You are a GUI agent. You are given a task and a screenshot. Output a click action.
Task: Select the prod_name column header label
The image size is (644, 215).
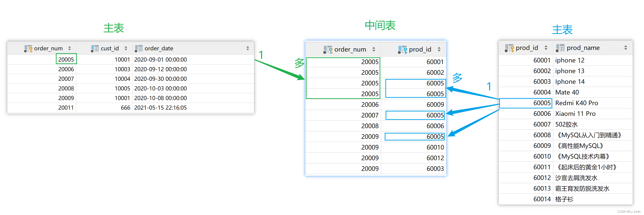point(583,48)
